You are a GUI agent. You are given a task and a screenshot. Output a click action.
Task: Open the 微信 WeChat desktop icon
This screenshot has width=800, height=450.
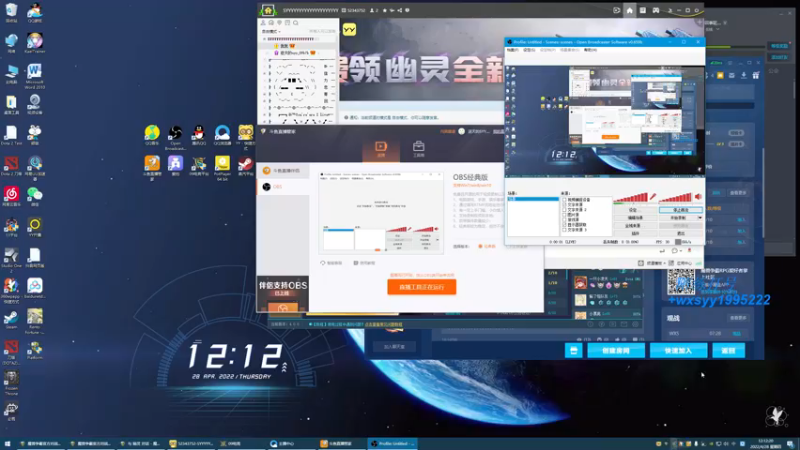[35, 197]
